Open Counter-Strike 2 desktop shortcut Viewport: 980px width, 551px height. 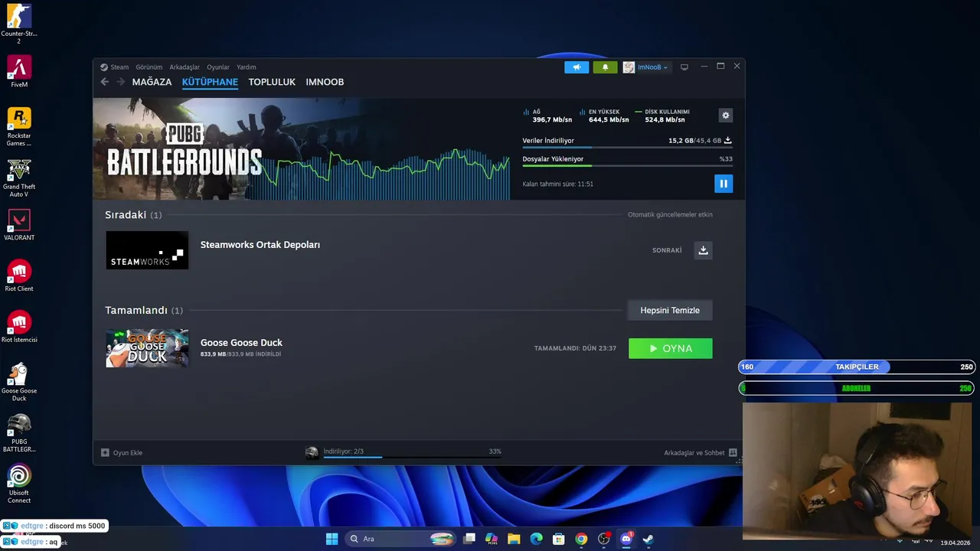19,23
